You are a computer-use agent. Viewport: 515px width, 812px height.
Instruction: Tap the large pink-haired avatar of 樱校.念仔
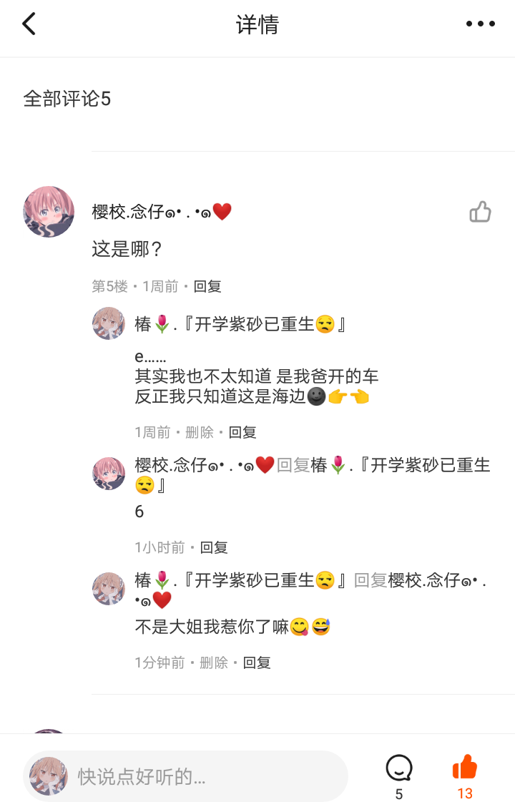49,212
